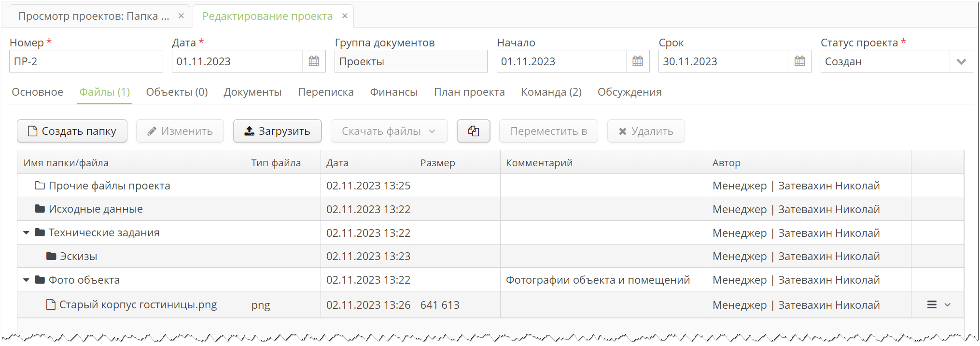980x346 pixels.
Task: Close the Просмотр проектов tab
Action: click(181, 16)
